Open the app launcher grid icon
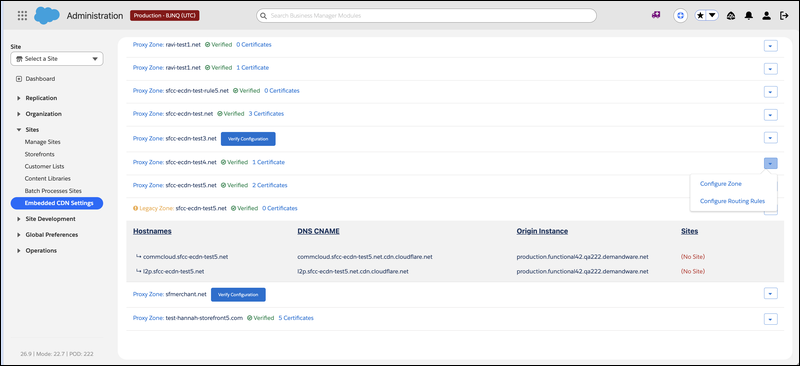800x366 pixels. 22,16
